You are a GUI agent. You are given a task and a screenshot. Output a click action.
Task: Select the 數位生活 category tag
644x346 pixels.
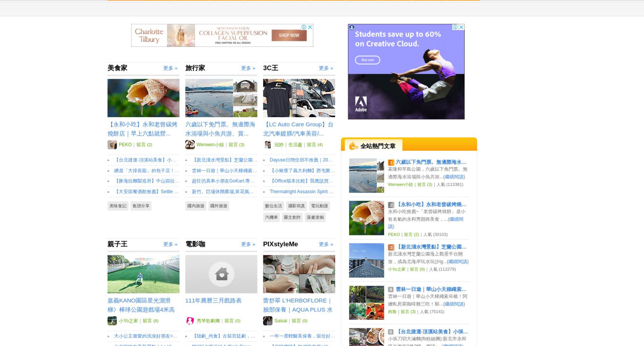274,206
